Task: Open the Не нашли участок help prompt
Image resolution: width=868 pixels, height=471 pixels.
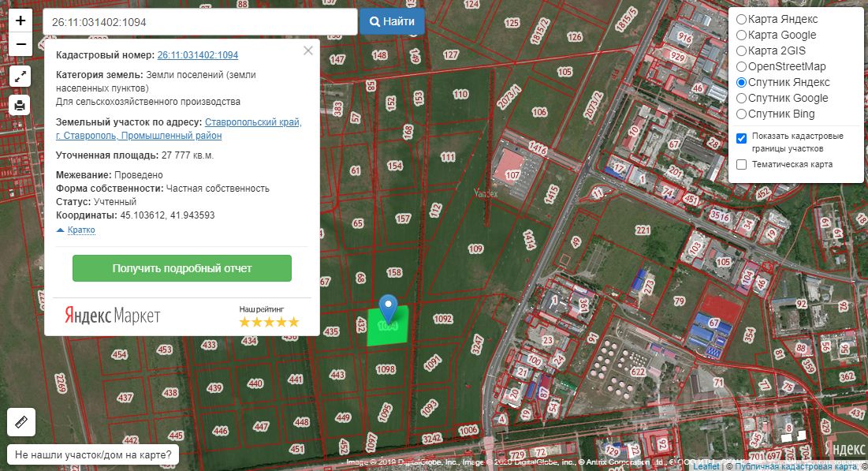Action: (93, 455)
